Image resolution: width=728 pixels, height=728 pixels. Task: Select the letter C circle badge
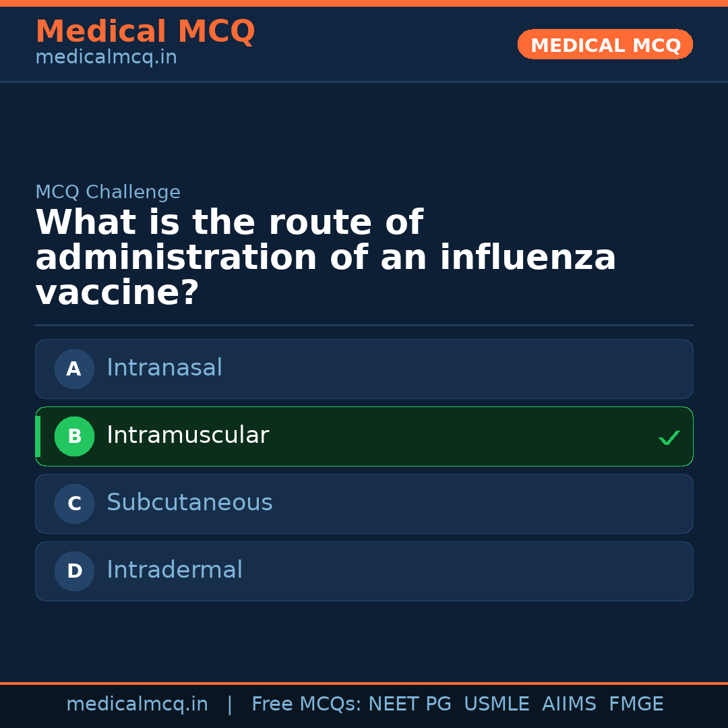74,504
